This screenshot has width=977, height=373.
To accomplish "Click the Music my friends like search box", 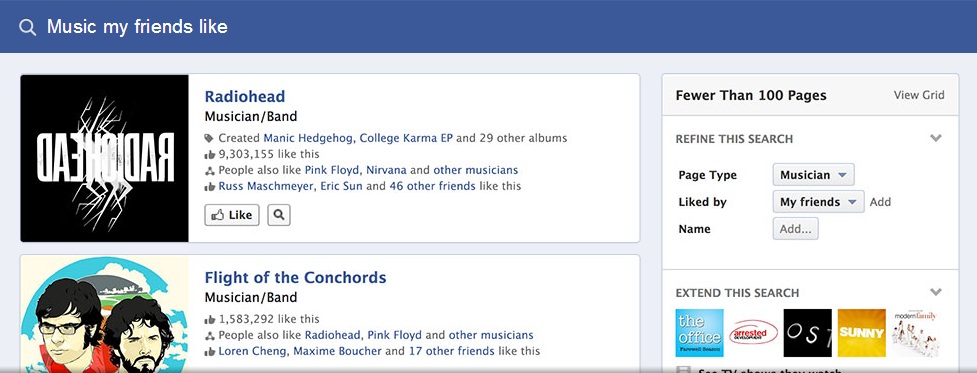I will click(x=486, y=27).
